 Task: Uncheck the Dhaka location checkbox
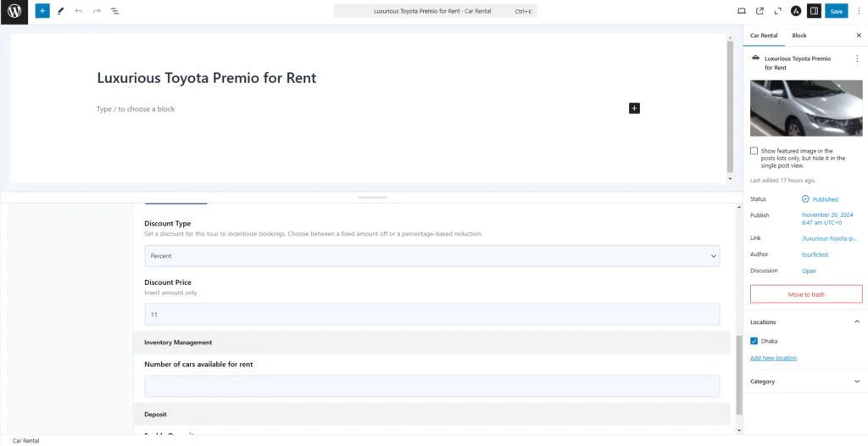pyautogui.click(x=754, y=341)
